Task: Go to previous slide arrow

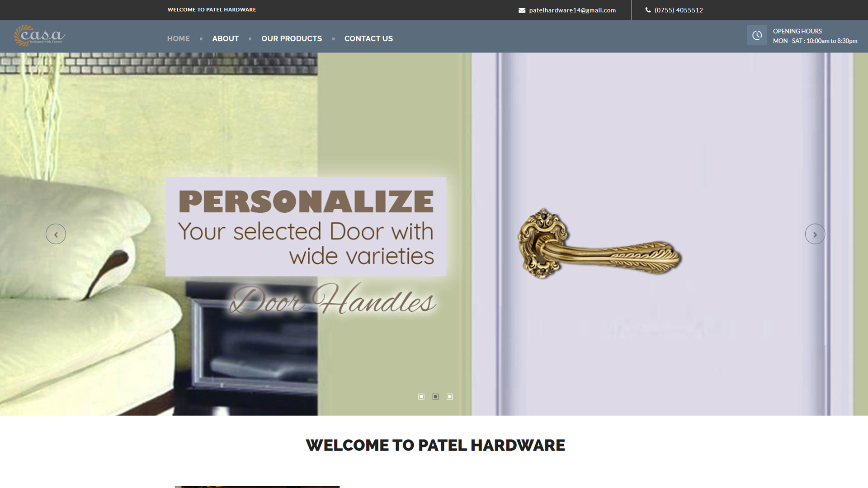Action: (56, 234)
